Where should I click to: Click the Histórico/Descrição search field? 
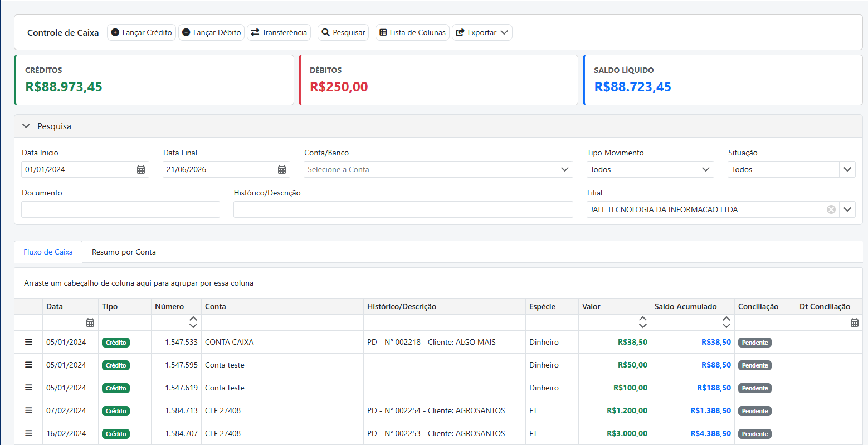tap(403, 209)
